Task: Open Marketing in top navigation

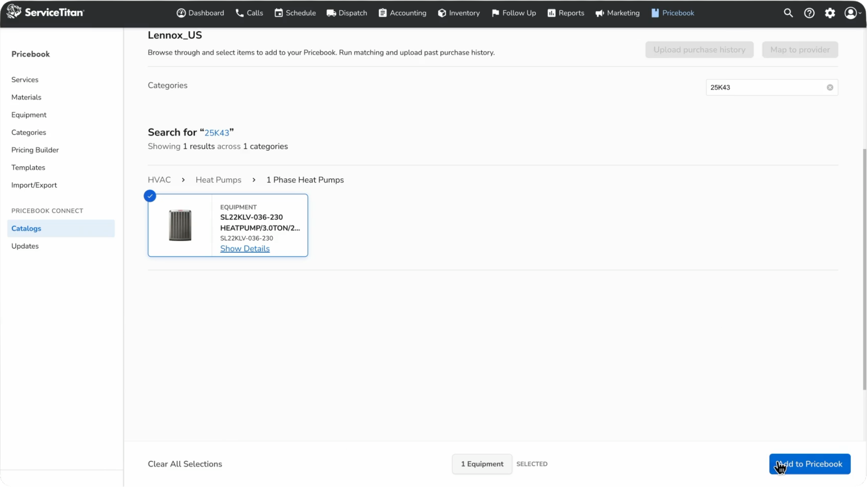Action: (618, 13)
